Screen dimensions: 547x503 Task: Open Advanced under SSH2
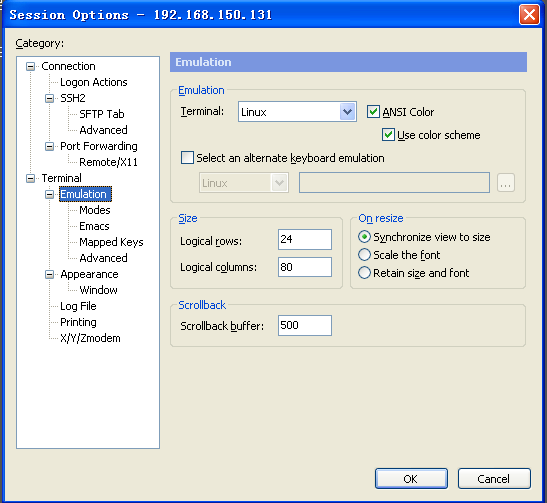coord(103,130)
